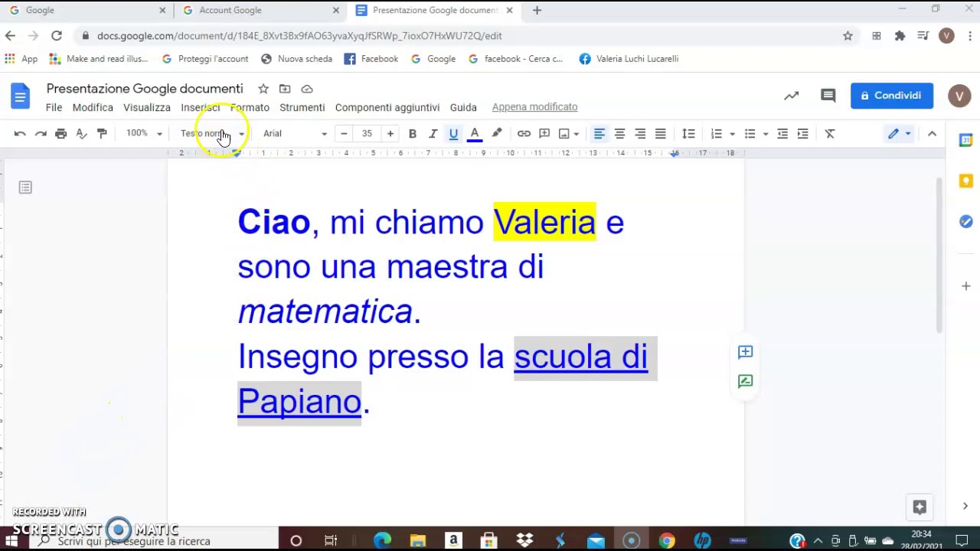Image resolution: width=980 pixels, height=551 pixels.
Task: Toggle bold formatting
Action: (412, 134)
